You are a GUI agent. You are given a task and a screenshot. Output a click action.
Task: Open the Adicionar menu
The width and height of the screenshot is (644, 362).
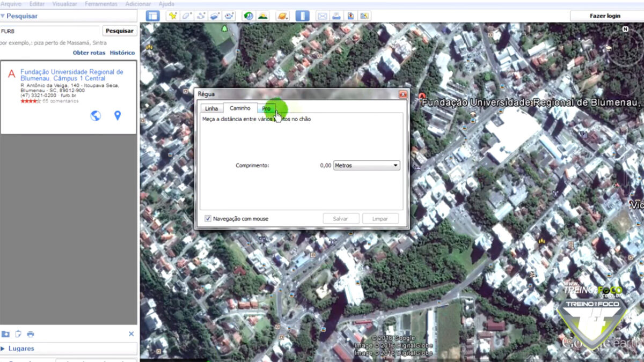pos(137,4)
